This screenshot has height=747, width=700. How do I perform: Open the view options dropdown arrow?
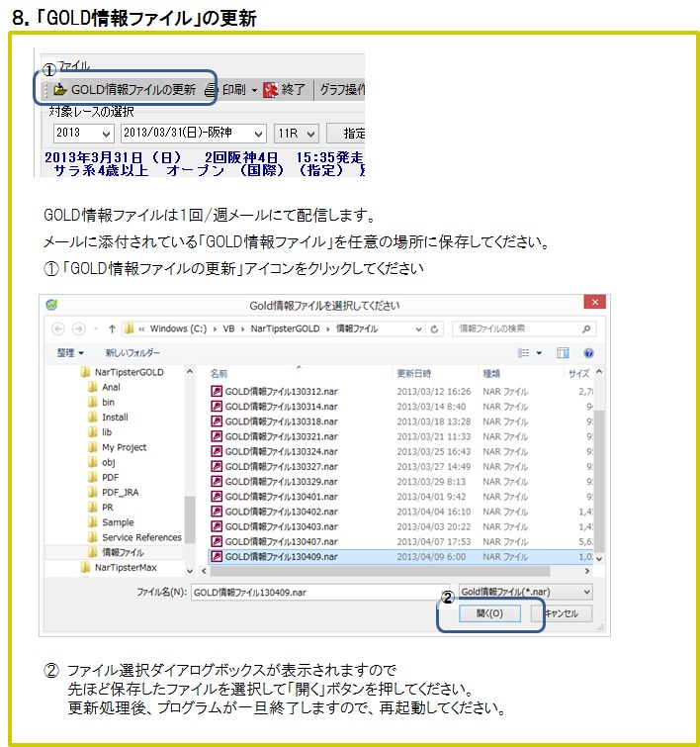(x=539, y=353)
